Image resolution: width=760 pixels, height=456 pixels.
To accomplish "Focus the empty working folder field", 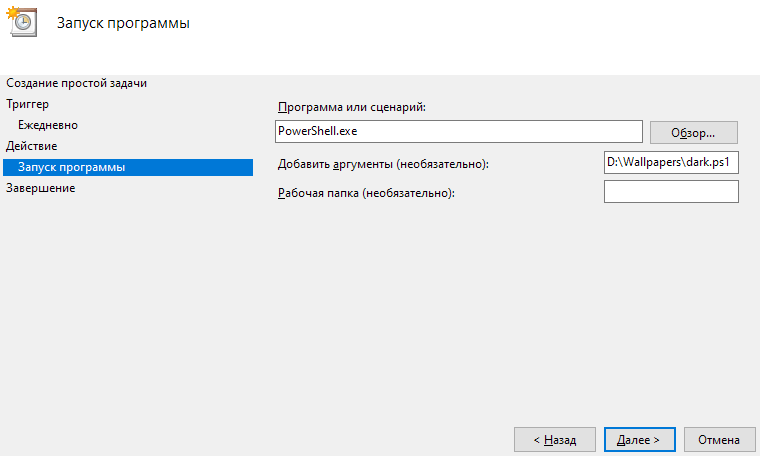I will (671, 191).
